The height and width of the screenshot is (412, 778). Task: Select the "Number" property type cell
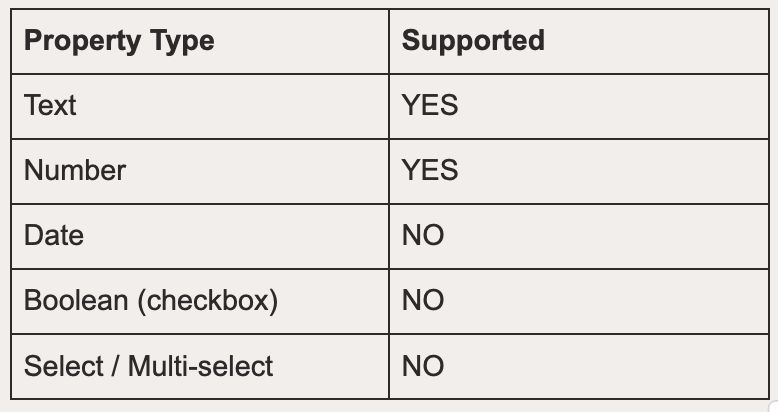[200, 171]
